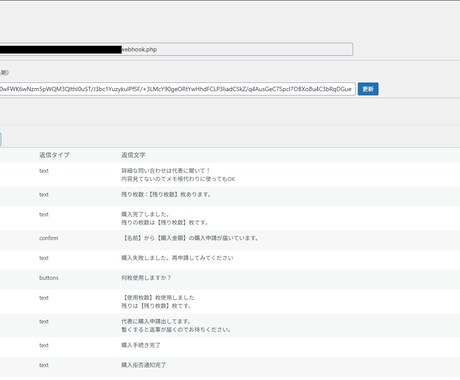Select the 'confirm' reply type cell
This screenshot has height=380, width=460.
click(x=49, y=238)
